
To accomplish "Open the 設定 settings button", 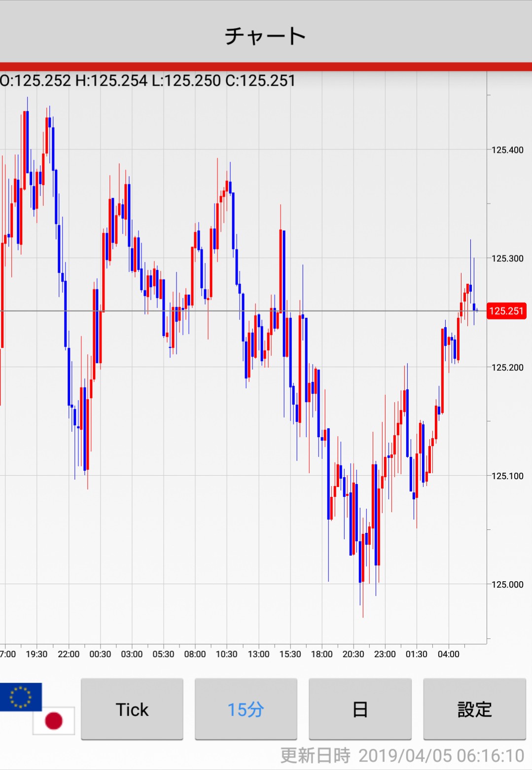I will 474,709.
